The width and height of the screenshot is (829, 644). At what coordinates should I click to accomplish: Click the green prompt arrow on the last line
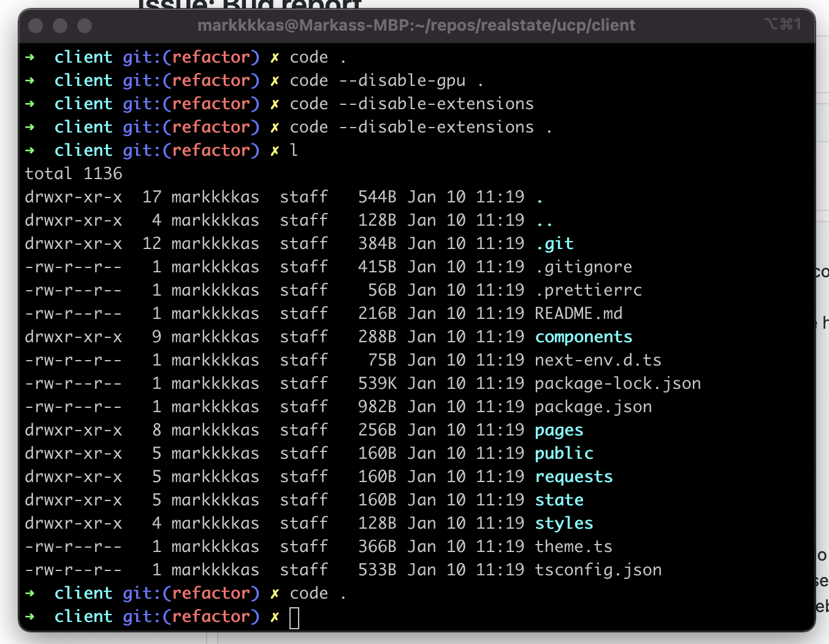[29, 616]
